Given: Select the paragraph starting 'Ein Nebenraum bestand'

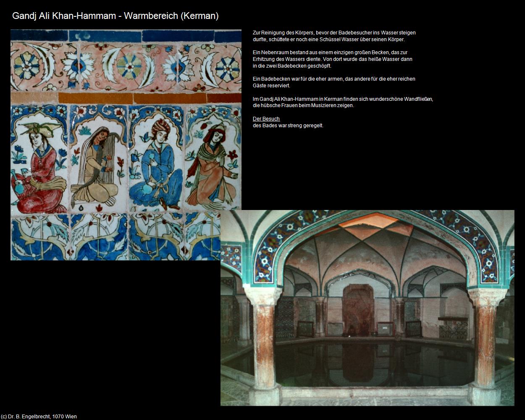Looking at the screenshot, I should [333, 59].
